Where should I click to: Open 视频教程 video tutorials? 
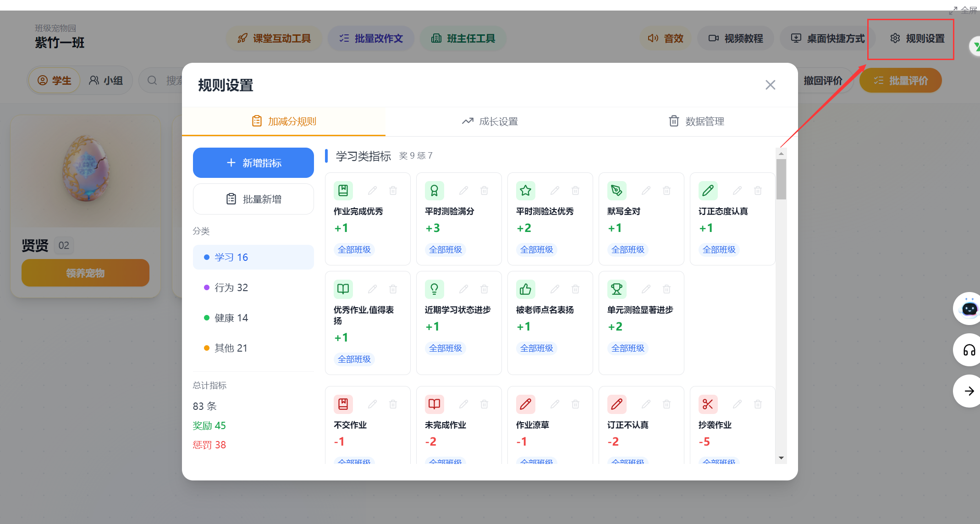(x=735, y=39)
